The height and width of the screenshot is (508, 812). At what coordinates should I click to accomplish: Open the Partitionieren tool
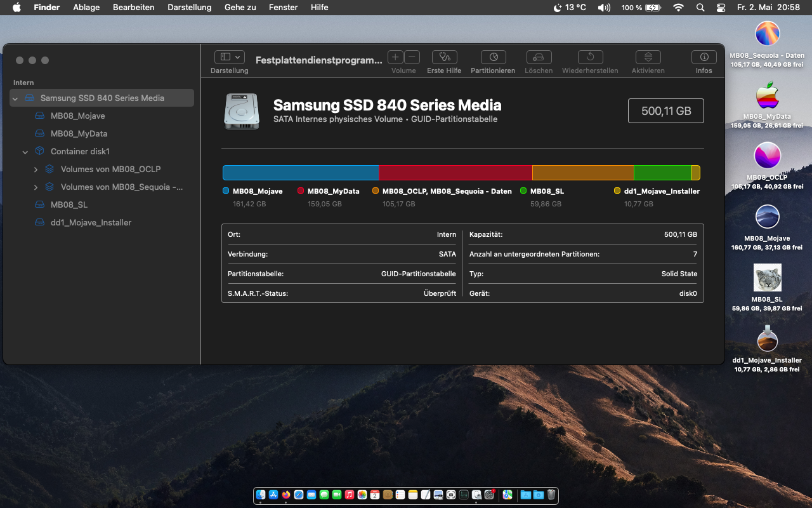coord(493,57)
